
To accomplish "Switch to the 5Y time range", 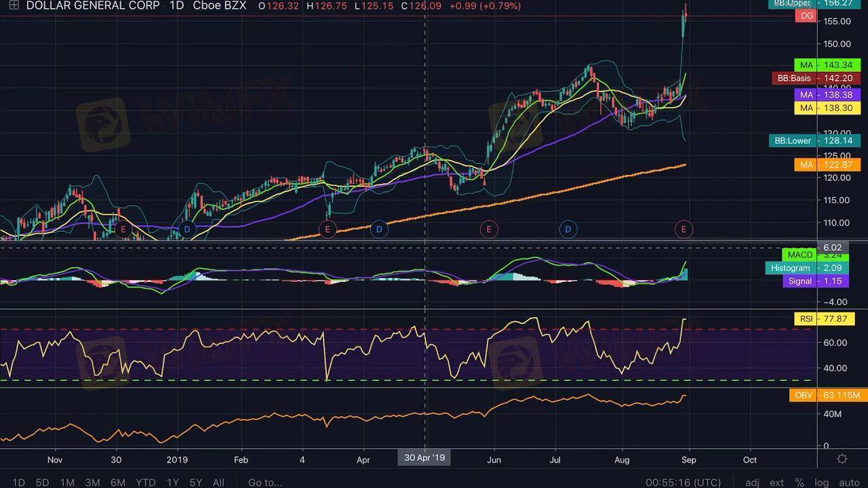I will (195, 483).
